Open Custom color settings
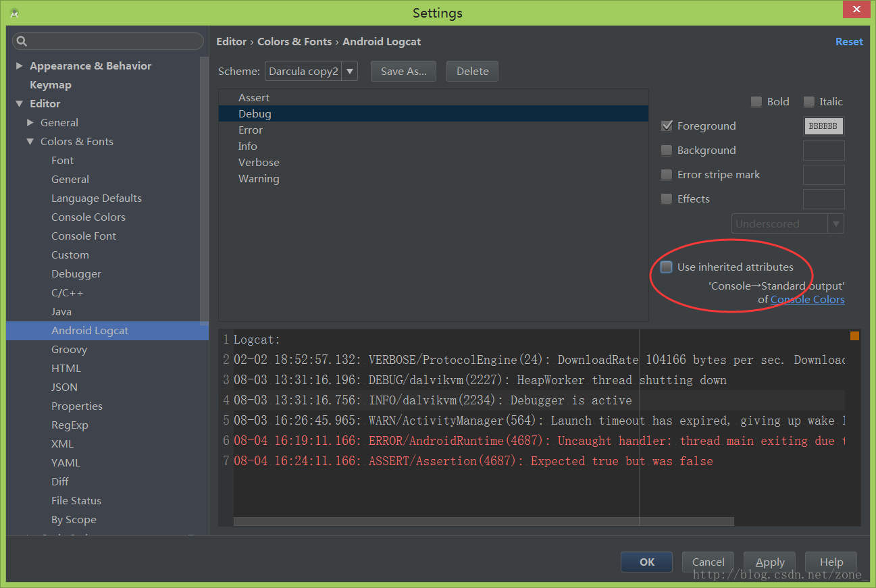The width and height of the screenshot is (876, 588). (70, 255)
